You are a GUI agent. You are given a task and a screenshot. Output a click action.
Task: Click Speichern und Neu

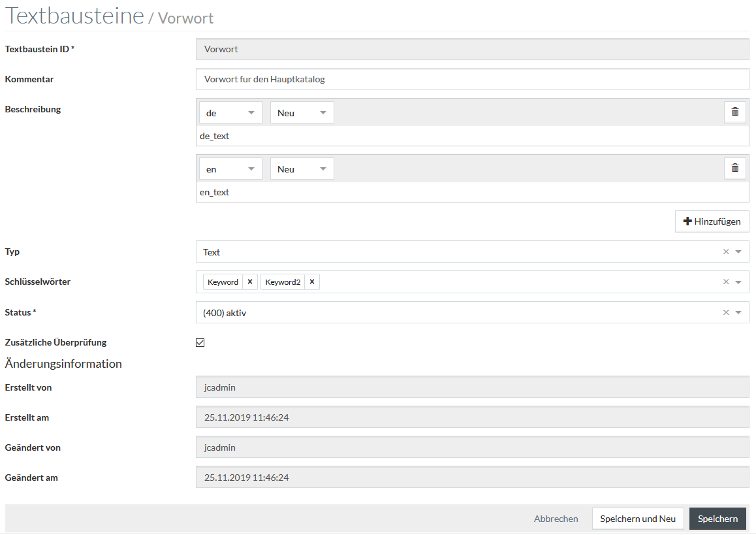click(637, 519)
